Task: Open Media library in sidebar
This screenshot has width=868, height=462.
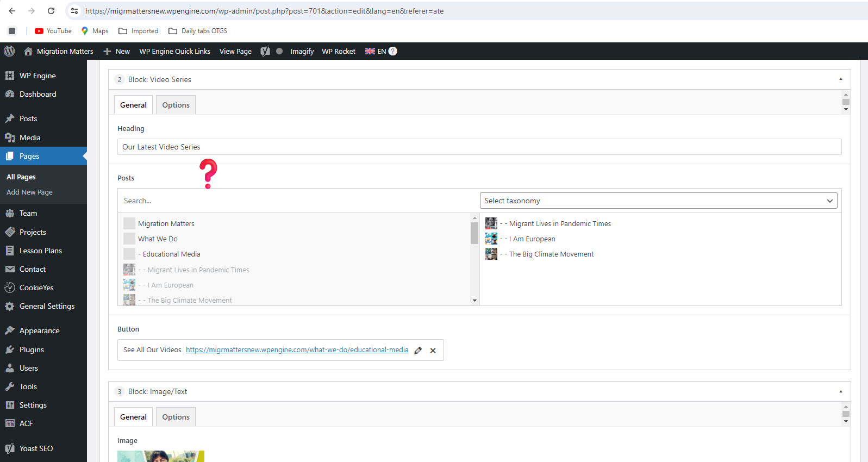Action: pos(43,138)
